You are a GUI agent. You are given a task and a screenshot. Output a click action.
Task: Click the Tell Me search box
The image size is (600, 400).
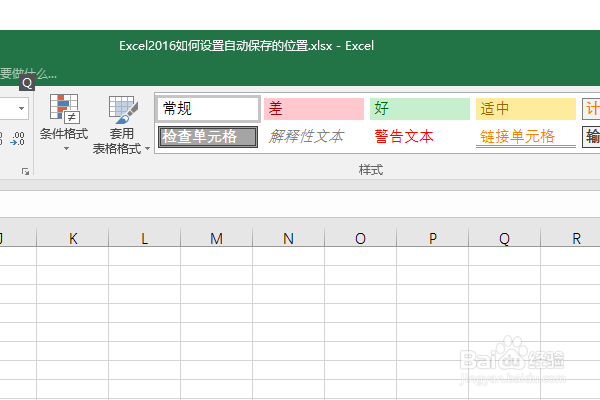(x=28, y=74)
